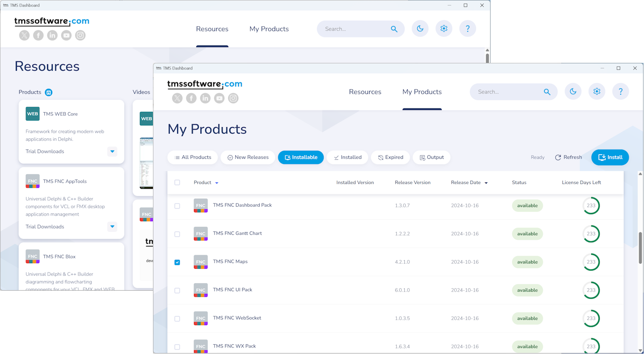Toggle dark mode moon in back window
Image resolution: width=644 pixels, height=354 pixels.
coord(420,29)
